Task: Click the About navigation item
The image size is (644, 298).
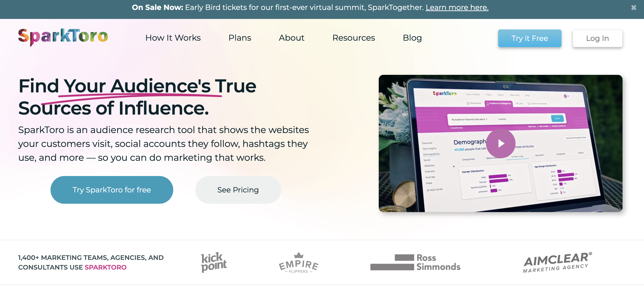Action: pyautogui.click(x=292, y=38)
